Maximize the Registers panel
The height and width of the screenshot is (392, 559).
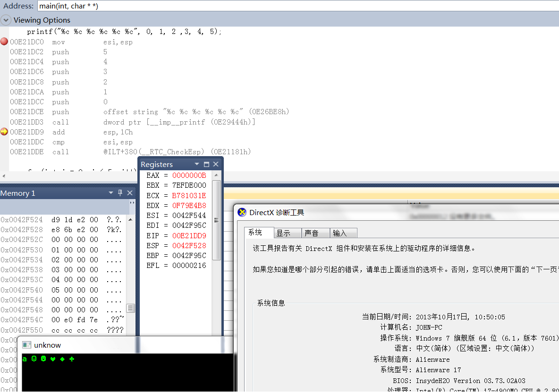(206, 164)
